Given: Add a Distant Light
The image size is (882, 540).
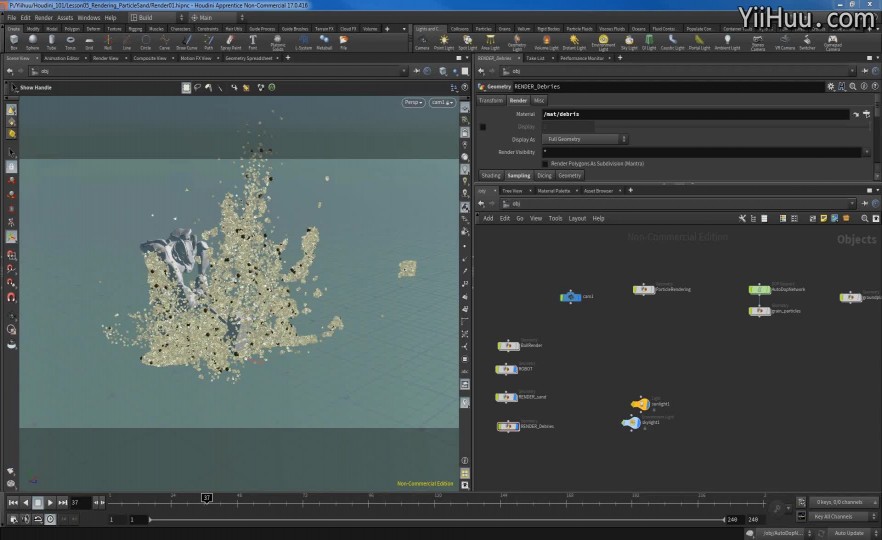Looking at the screenshot, I should pos(574,42).
